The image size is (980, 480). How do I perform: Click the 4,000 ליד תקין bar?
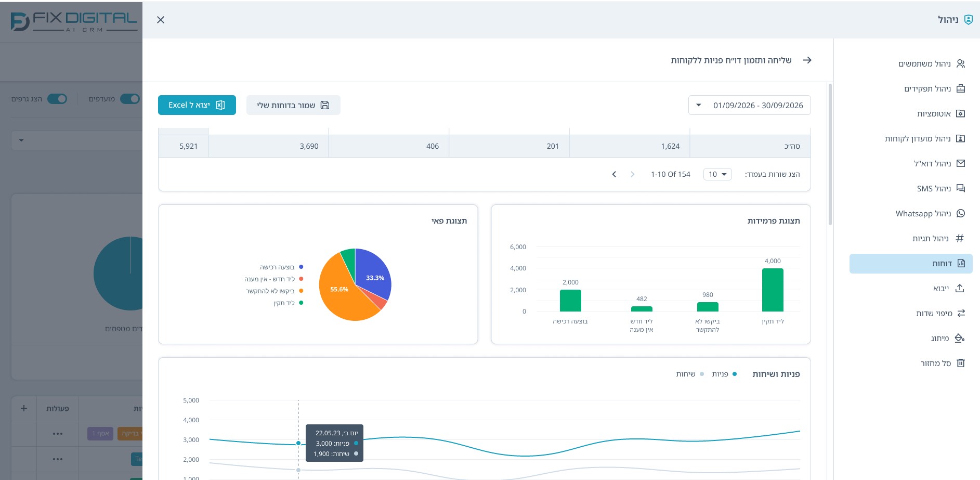(773, 290)
